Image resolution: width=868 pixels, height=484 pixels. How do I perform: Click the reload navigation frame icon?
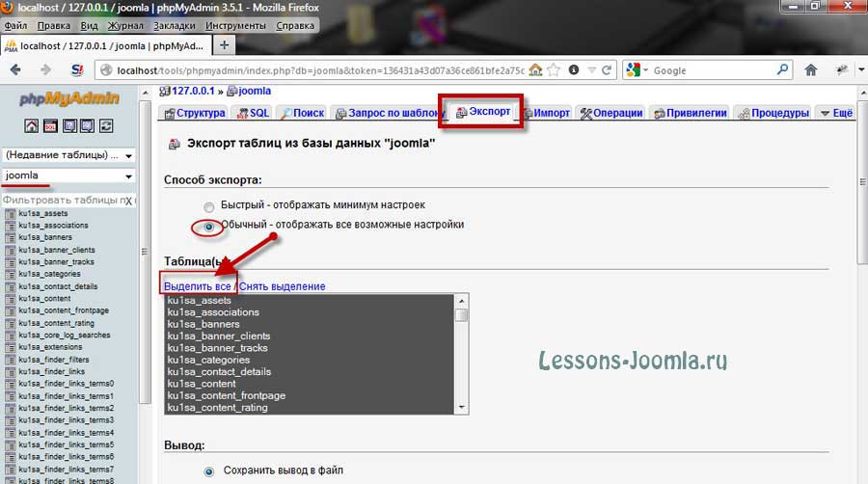[x=106, y=125]
